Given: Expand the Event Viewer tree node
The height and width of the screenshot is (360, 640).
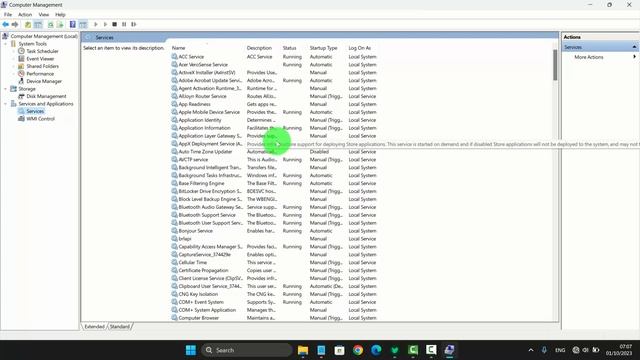Looking at the screenshot, I should click(x=13, y=59).
